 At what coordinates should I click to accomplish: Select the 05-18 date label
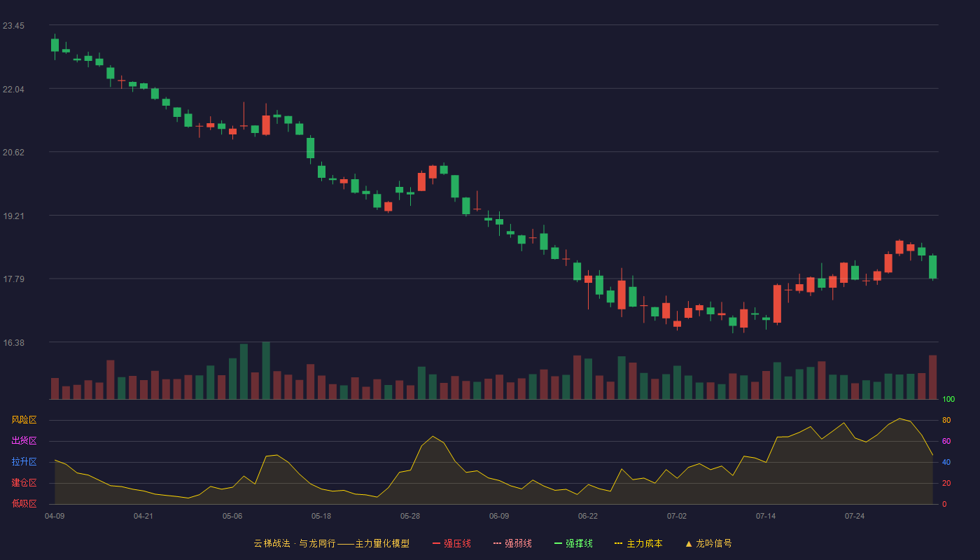tap(321, 516)
